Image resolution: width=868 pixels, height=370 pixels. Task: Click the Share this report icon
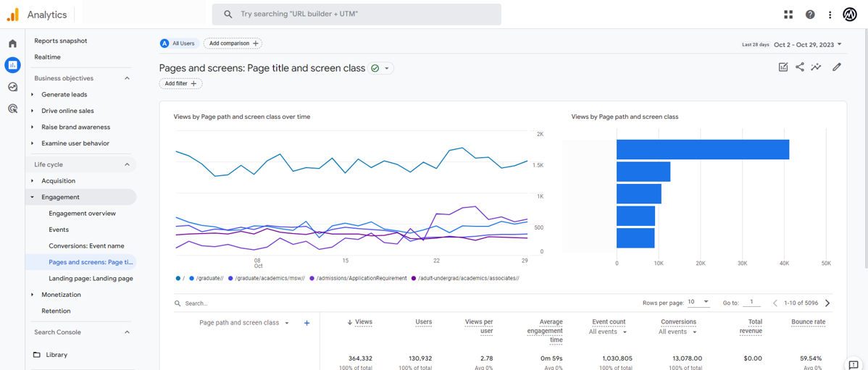(800, 67)
